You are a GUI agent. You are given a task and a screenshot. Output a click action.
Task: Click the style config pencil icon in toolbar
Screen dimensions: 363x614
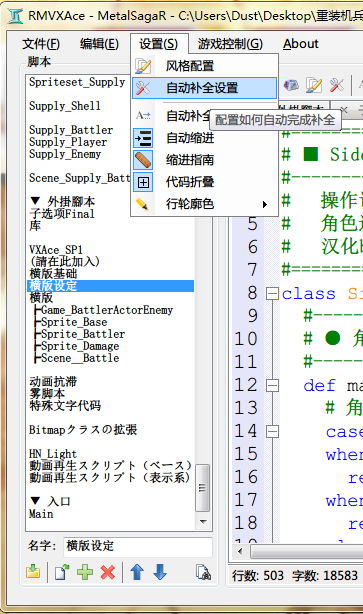point(314,85)
